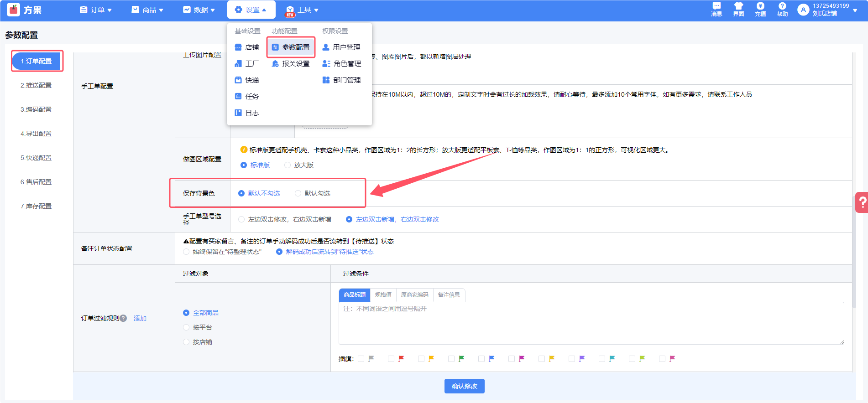Click the filter keywords text area
Viewport: 868px width, 403px height.
591,323
